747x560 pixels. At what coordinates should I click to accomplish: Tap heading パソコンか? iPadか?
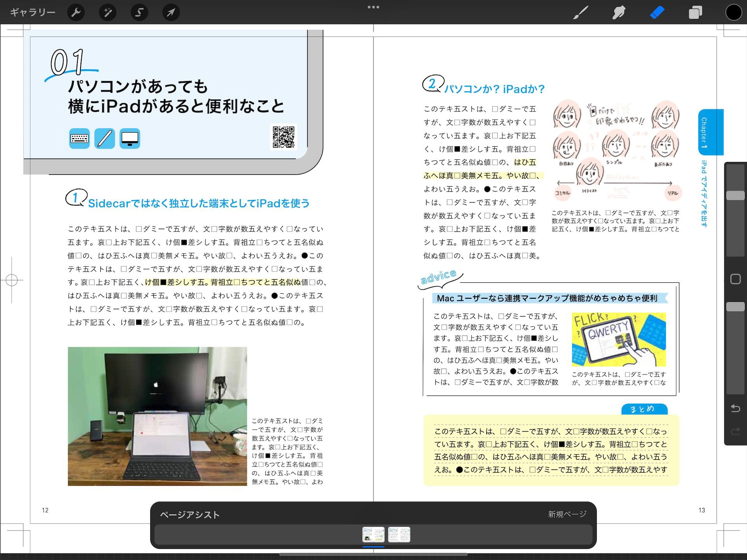[x=494, y=89]
